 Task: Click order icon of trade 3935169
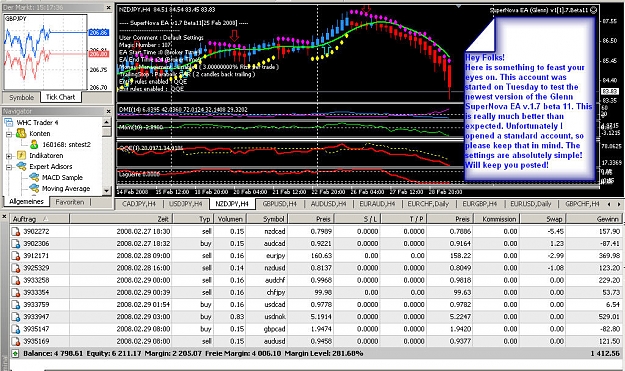(x=16, y=342)
